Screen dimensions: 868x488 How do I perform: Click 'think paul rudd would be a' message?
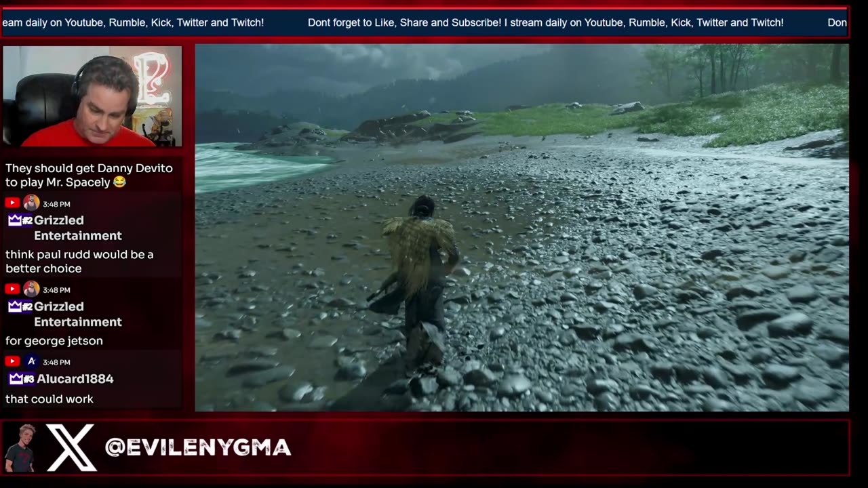pyautogui.click(x=79, y=262)
